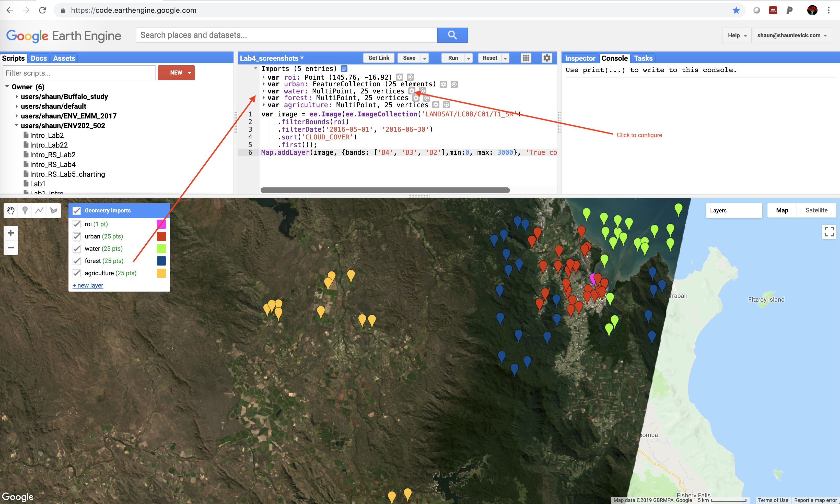
Task: Open the apps grid icon in editor
Action: pyautogui.click(x=526, y=58)
